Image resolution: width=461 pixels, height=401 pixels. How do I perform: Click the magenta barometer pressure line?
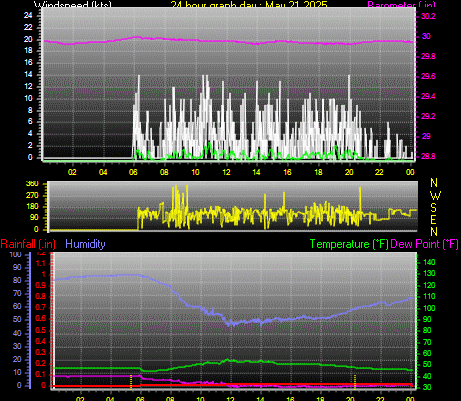[x=228, y=41]
